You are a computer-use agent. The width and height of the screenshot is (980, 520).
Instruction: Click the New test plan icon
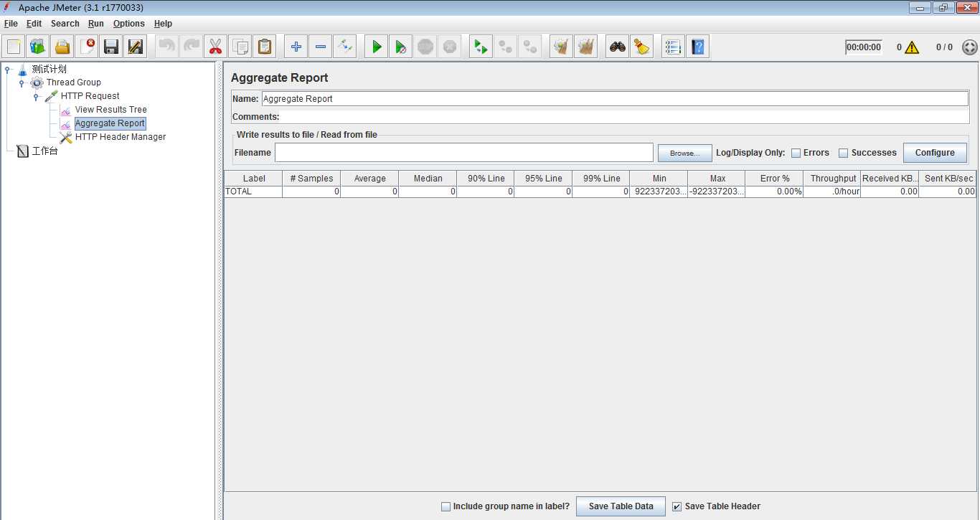14,47
